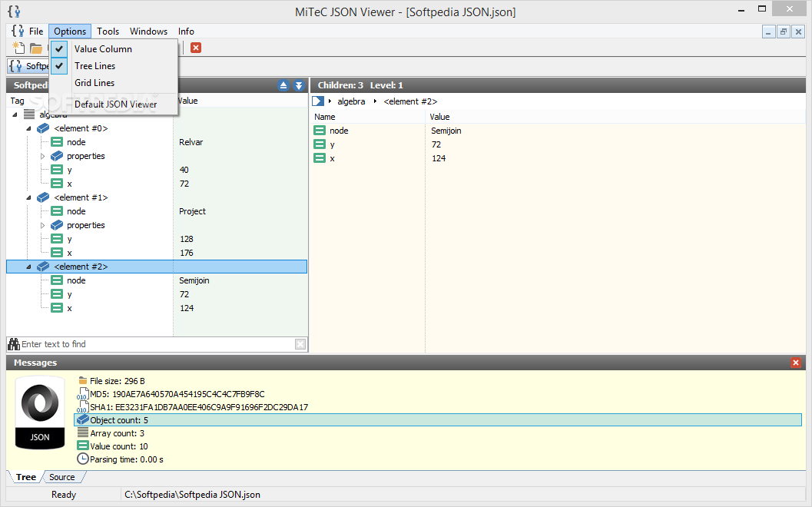
Task: Click <element #2> in breadcrumb path
Action: 410,101
